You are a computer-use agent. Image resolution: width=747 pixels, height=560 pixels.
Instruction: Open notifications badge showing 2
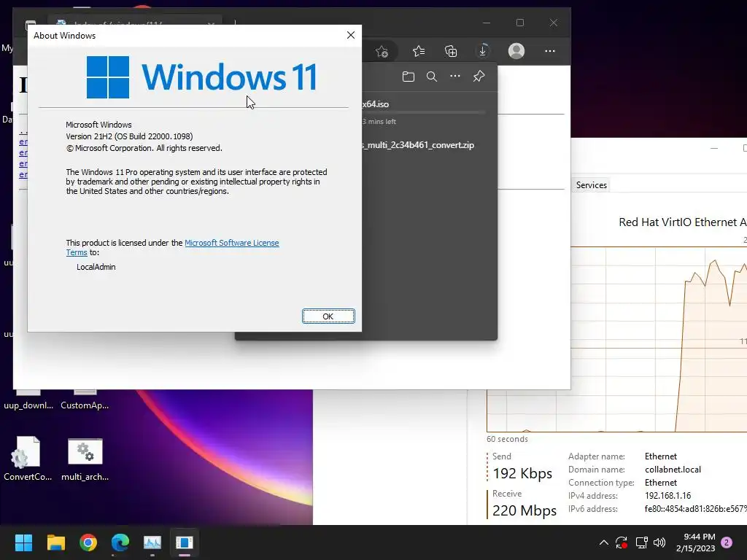[727, 542]
